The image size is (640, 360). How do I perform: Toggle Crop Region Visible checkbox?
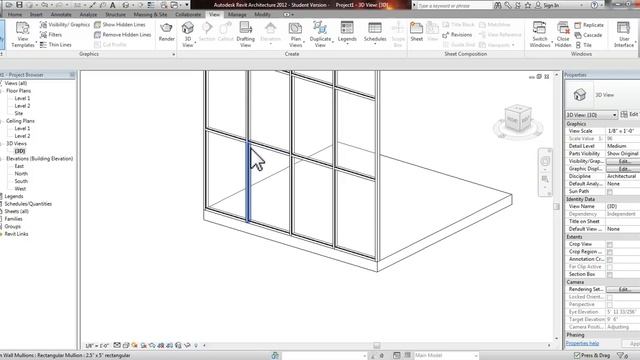coord(609,252)
